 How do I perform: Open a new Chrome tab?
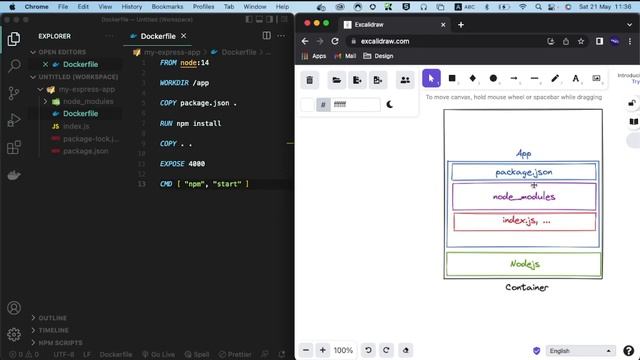[461, 25]
